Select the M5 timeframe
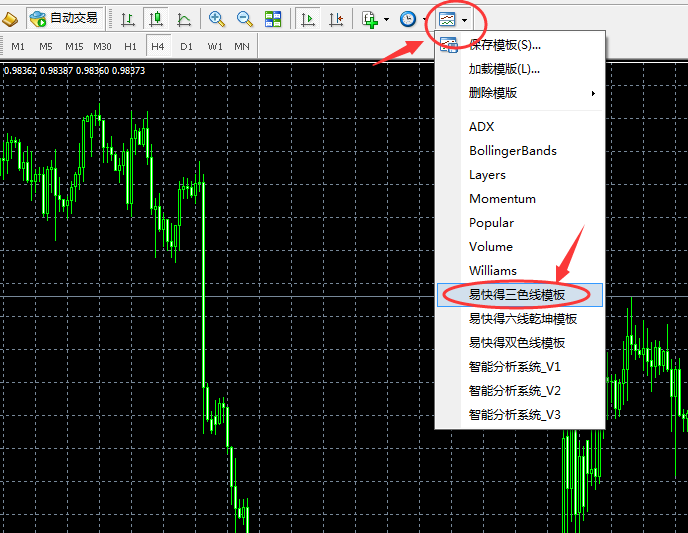The width and height of the screenshot is (688, 533). (x=46, y=47)
